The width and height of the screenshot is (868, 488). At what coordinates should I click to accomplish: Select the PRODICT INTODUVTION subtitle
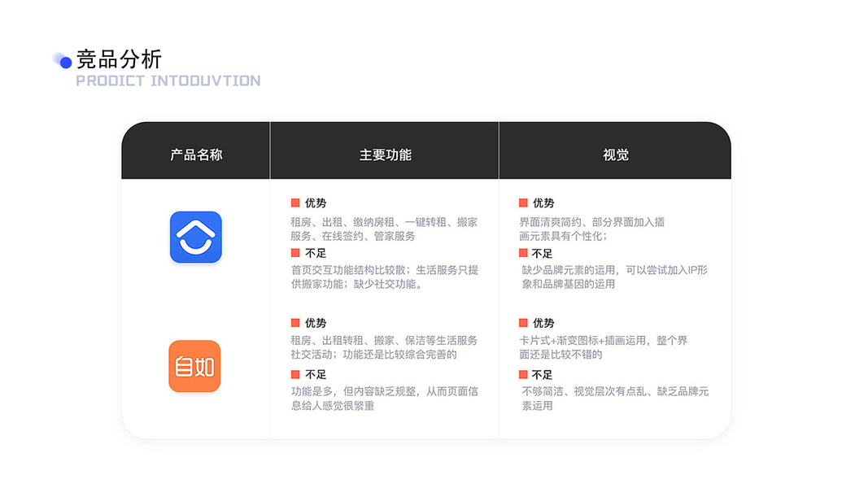coord(168,81)
